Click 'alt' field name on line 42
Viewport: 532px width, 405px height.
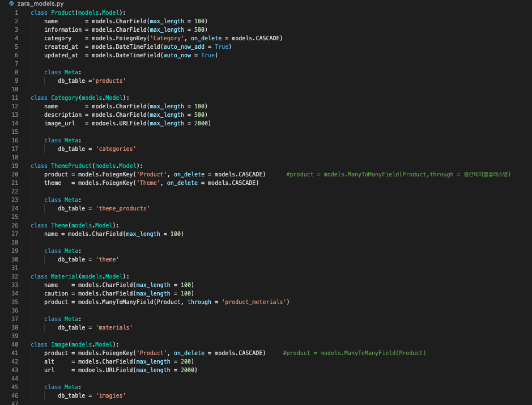tap(49, 361)
